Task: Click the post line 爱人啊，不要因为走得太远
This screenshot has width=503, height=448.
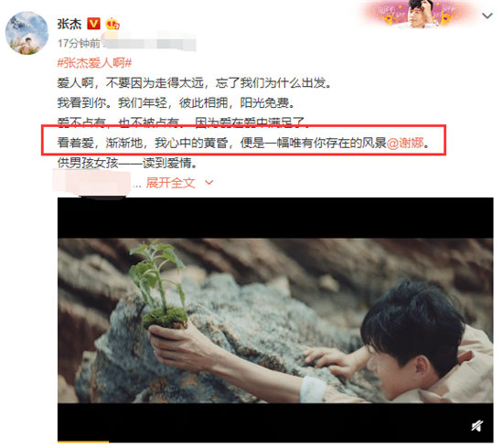Action: coord(194,83)
